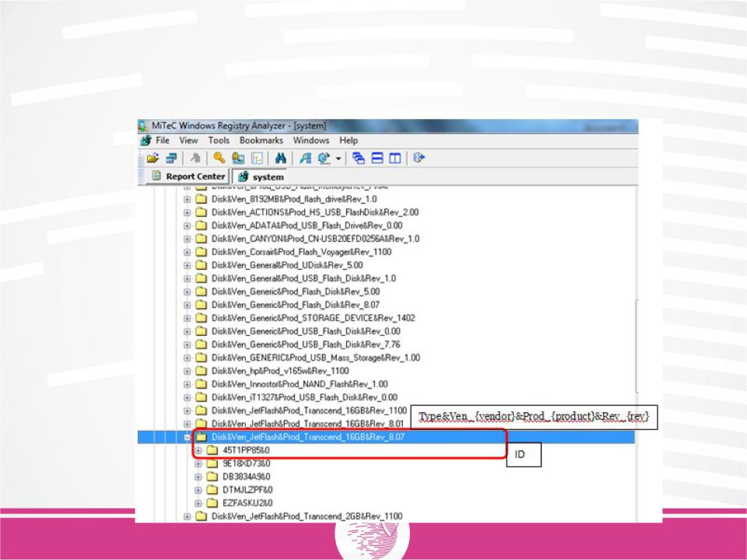Expand the Disk&Ven_8192MB flash_drive node
Screen dimensions: 747x560
pyautogui.click(x=188, y=199)
